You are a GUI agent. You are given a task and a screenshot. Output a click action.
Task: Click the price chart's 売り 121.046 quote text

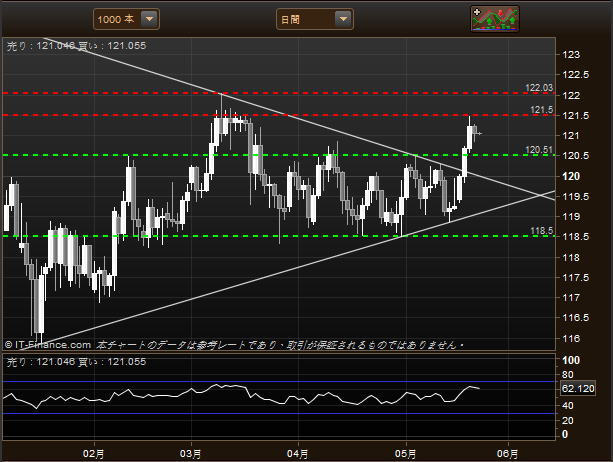41,46
